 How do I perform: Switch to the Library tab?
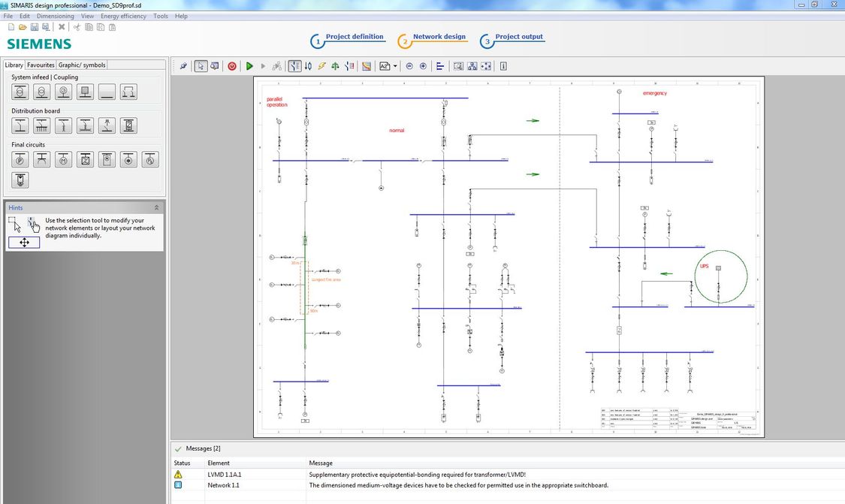click(14, 65)
